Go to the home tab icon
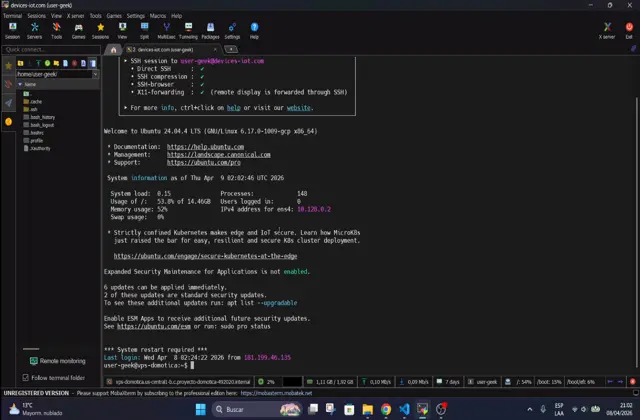This screenshot has width=640, height=420. (113, 49)
